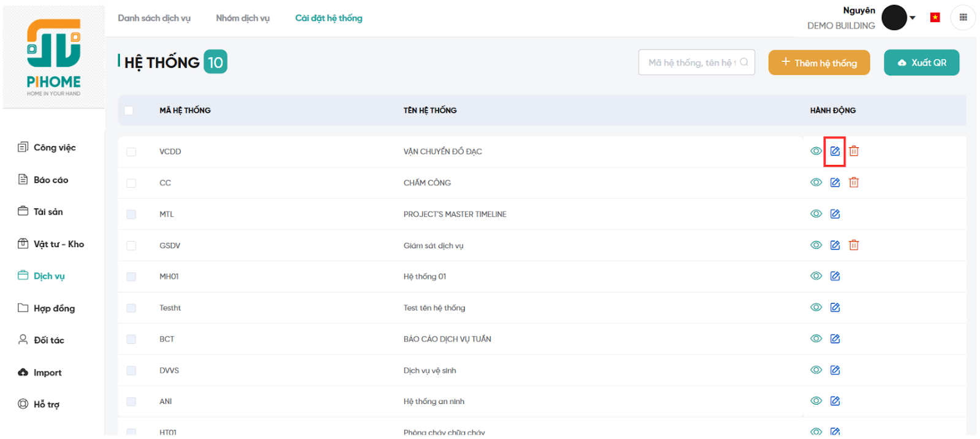Image resolution: width=980 pixels, height=439 pixels.
Task: Check the box for the CC row
Action: click(x=131, y=183)
